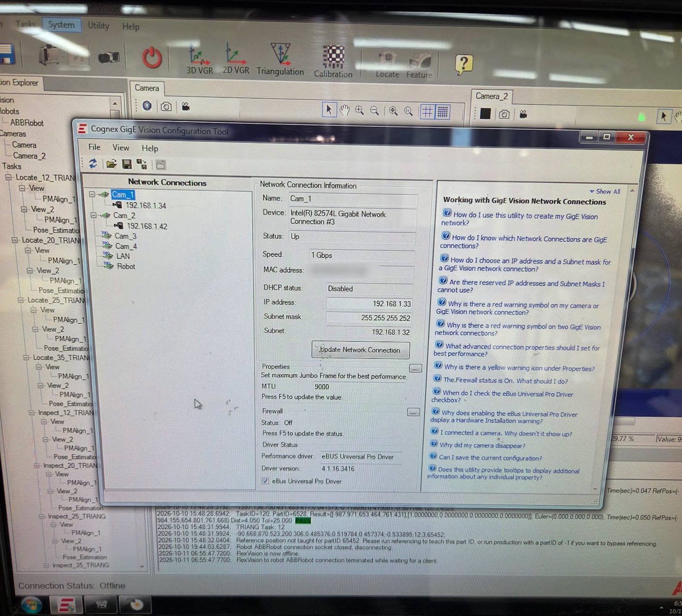Click the Windows Start orb
Image resolution: width=682 pixels, height=616 pixels.
pos(32,605)
